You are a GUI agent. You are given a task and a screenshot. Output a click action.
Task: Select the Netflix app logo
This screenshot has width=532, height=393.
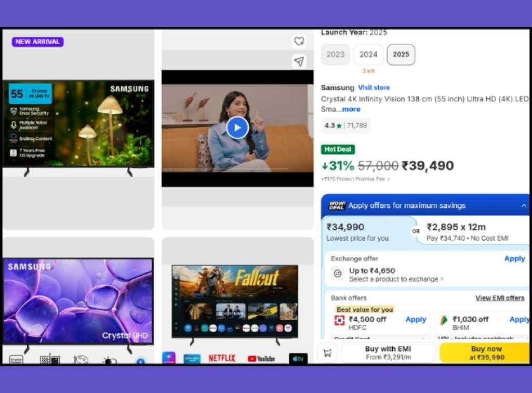tap(222, 358)
